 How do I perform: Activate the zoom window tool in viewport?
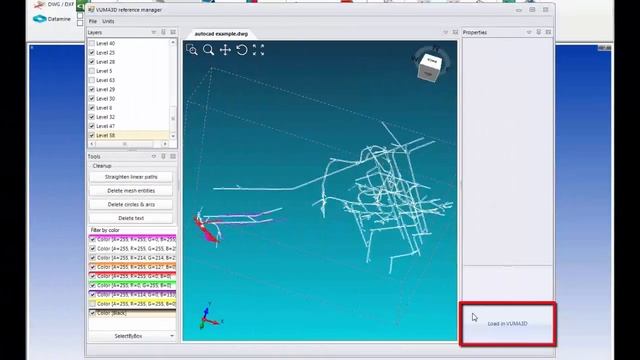pyautogui.click(x=192, y=50)
